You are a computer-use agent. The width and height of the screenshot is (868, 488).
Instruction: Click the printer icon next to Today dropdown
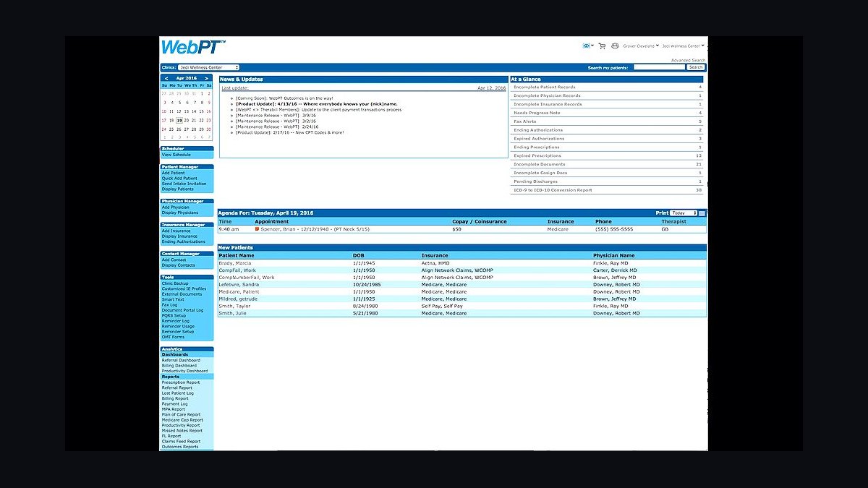pos(702,213)
